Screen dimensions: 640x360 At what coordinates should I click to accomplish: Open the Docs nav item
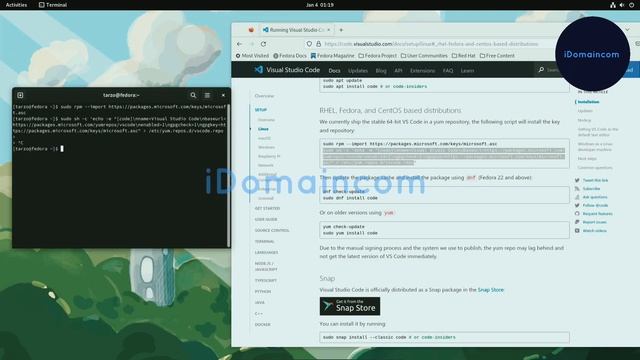[334, 71]
